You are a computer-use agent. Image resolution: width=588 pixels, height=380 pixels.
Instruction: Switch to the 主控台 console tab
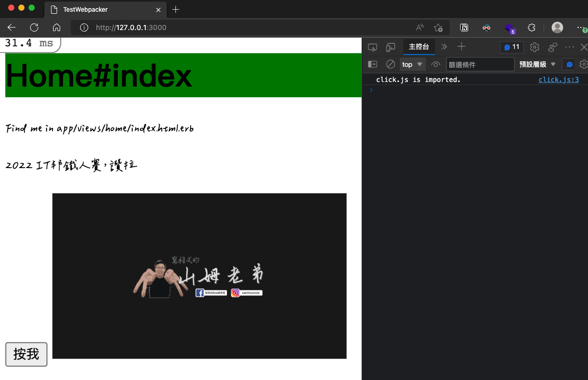pyautogui.click(x=419, y=47)
